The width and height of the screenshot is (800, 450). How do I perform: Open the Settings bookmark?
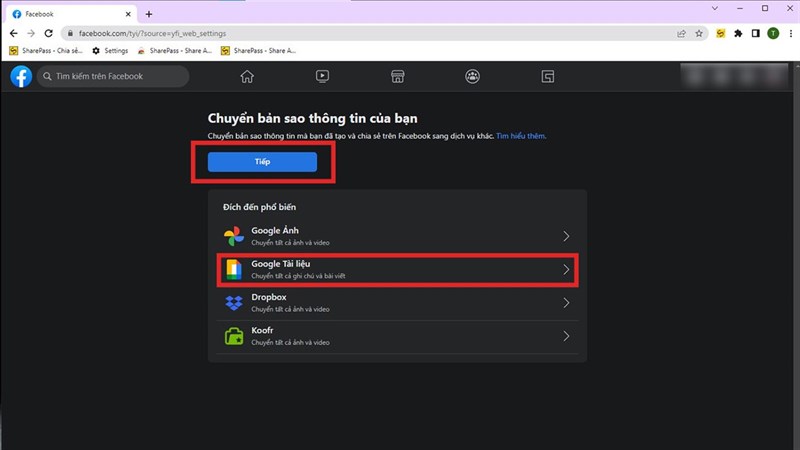tap(110, 51)
